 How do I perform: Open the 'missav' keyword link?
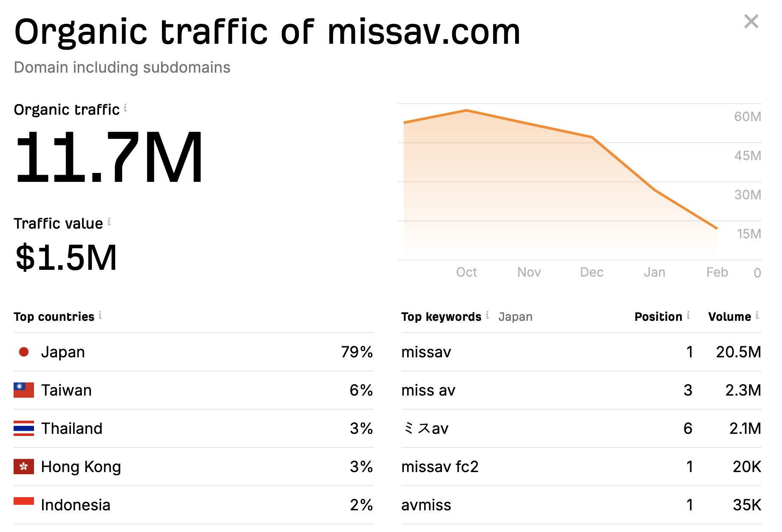(426, 352)
